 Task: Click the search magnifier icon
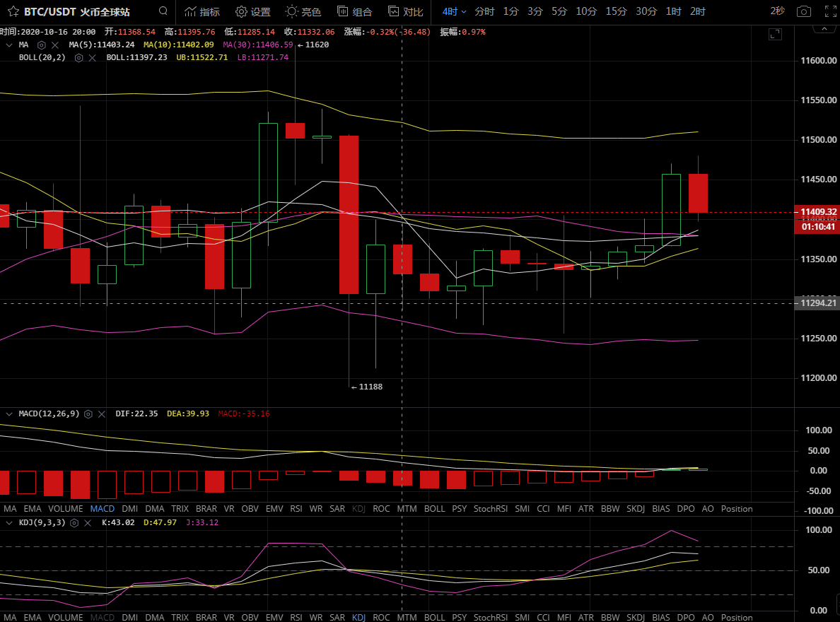[163, 11]
